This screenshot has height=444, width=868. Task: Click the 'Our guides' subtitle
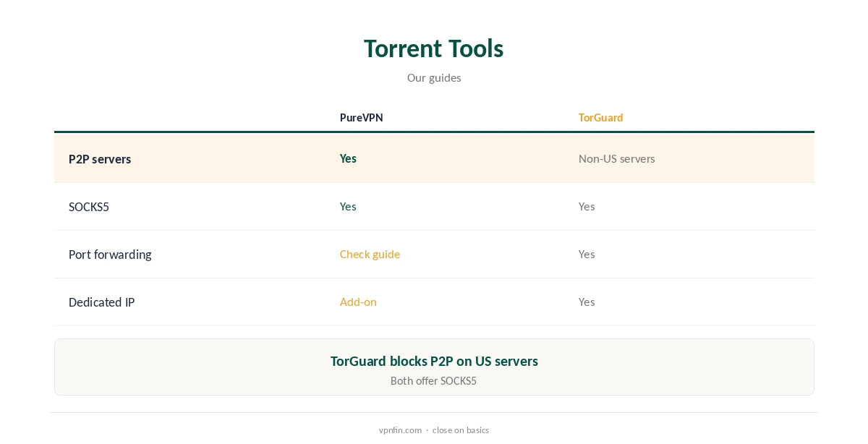click(x=434, y=77)
